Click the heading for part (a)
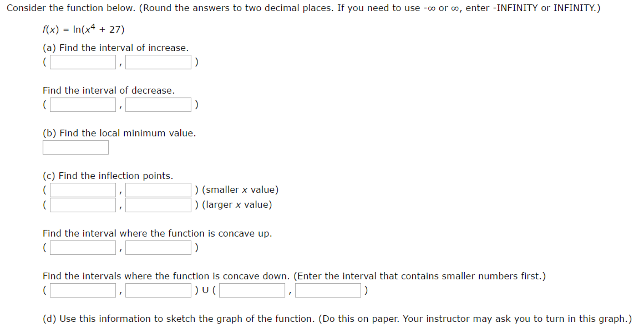This screenshot has width=644, height=333. click(116, 47)
